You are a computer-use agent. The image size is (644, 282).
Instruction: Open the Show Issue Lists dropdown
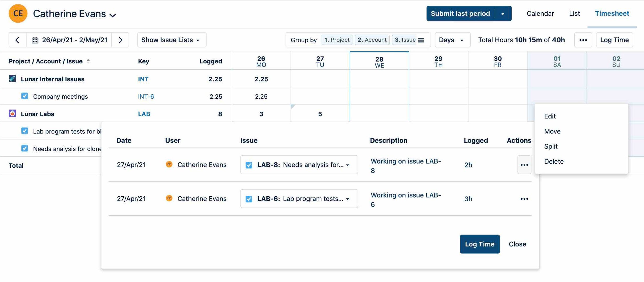(x=171, y=40)
